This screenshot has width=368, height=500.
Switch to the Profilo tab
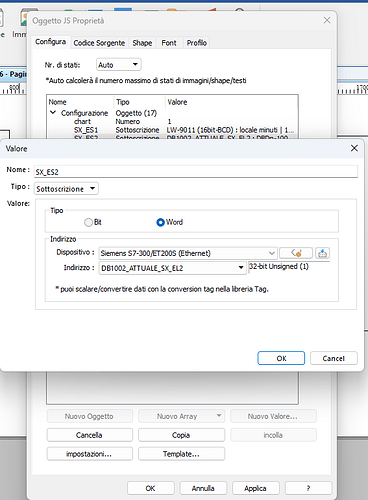tap(197, 43)
